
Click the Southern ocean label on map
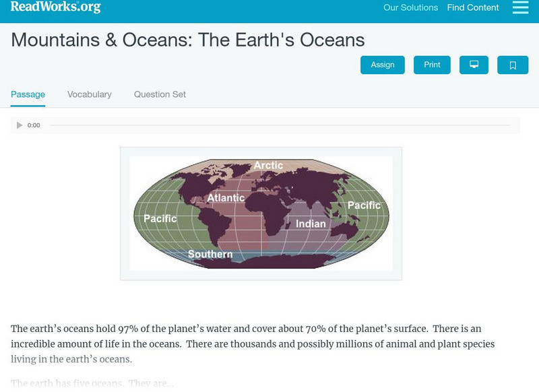(x=210, y=254)
